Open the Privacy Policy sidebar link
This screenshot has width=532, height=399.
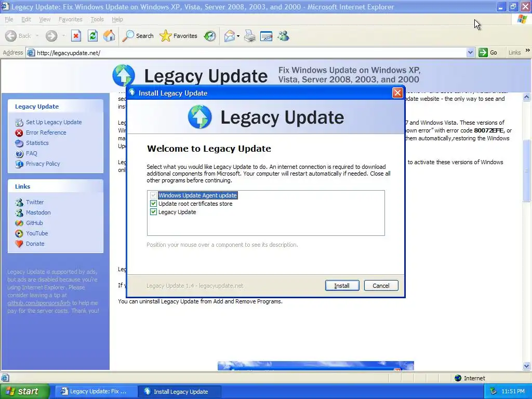[43, 164]
